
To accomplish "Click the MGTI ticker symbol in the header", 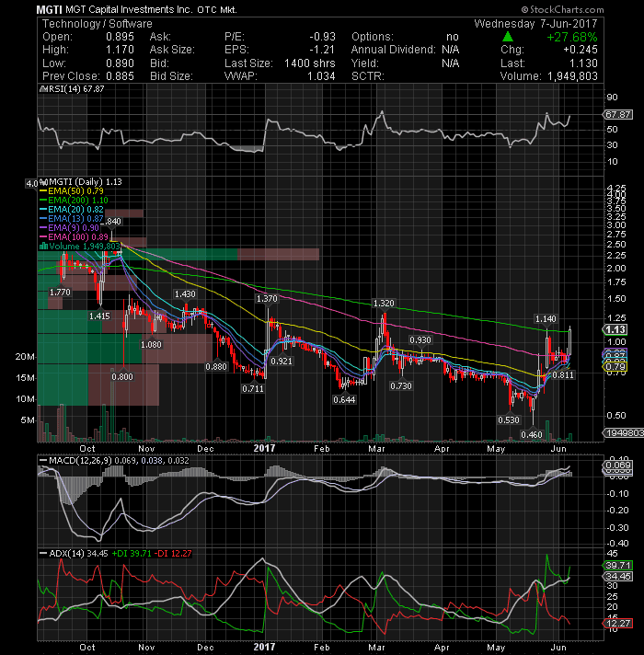I will click(x=50, y=9).
